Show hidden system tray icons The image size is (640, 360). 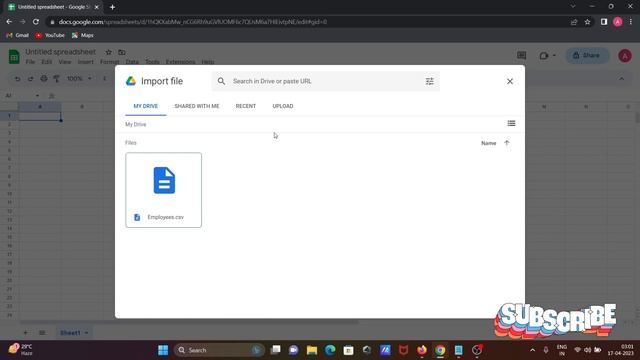click(532, 350)
